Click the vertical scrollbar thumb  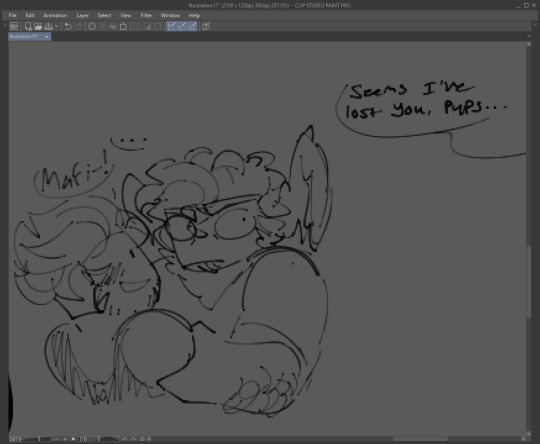[529, 282]
